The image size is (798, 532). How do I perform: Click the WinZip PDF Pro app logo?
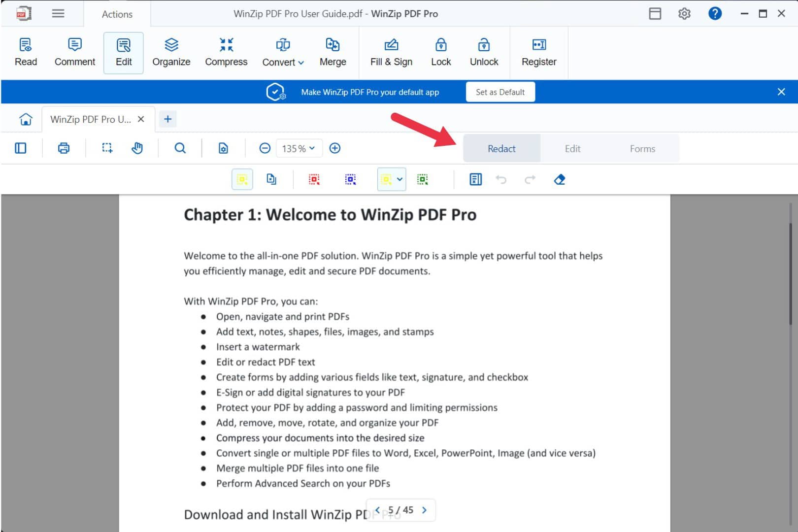click(24, 13)
